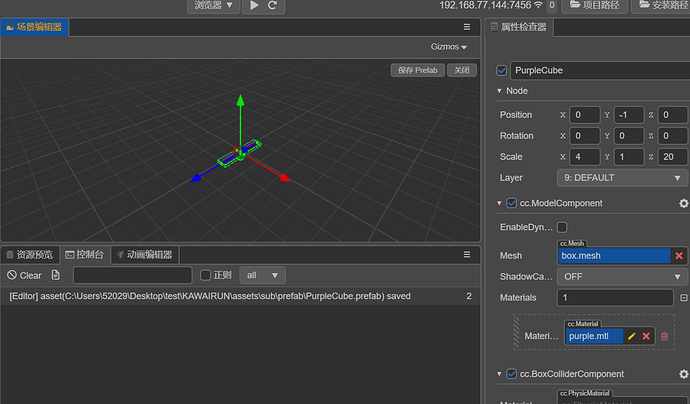This screenshot has height=404, width=690.
Task: Click the Scale Z field showing 20
Action: coord(672,157)
